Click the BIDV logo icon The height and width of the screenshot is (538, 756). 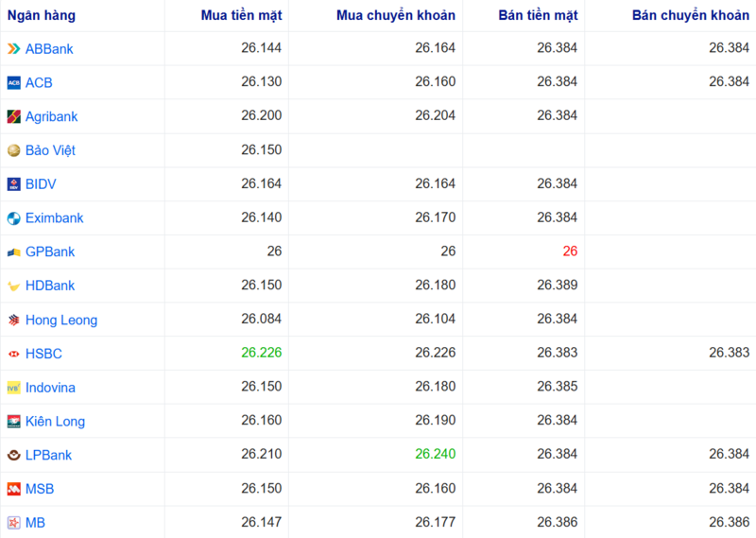click(x=13, y=184)
